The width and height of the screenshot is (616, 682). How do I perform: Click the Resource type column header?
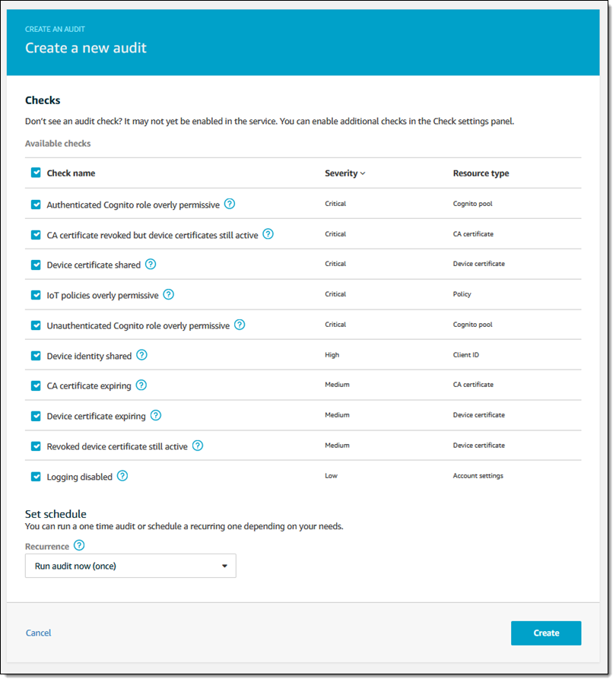(x=481, y=173)
